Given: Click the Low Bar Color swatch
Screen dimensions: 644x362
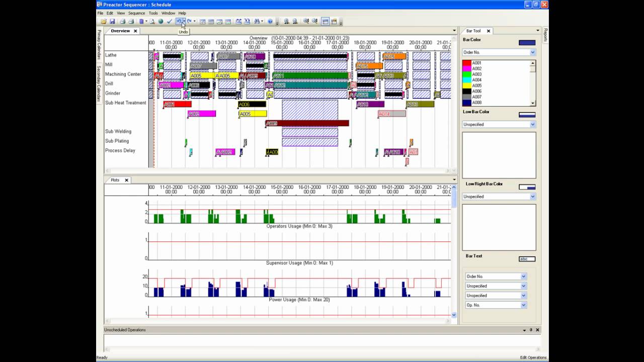Looking at the screenshot, I should pyautogui.click(x=527, y=115).
